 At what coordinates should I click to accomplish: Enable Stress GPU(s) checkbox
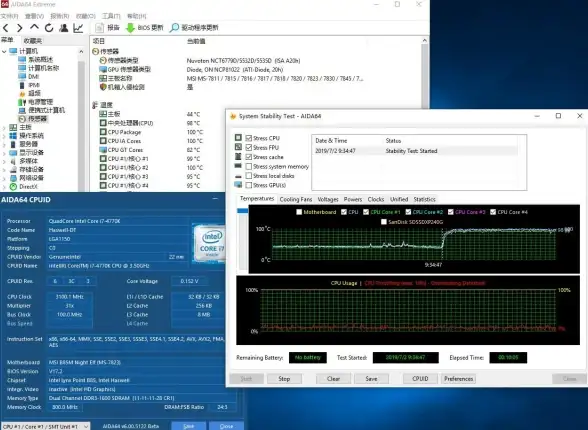[248, 185]
